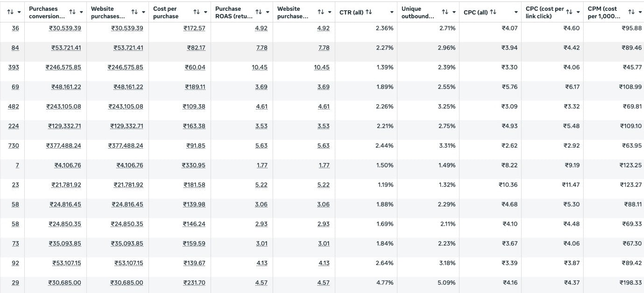Sort CPC (cost per link click) column
The height and width of the screenshot is (293, 644).
[x=569, y=12]
